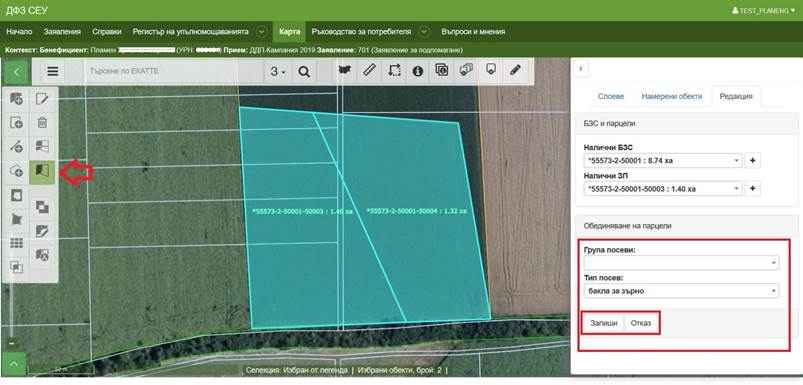The width and height of the screenshot is (803, 385).
Task: Open the TEST_PLAMENG user menu
Action: tap(764, 10)
